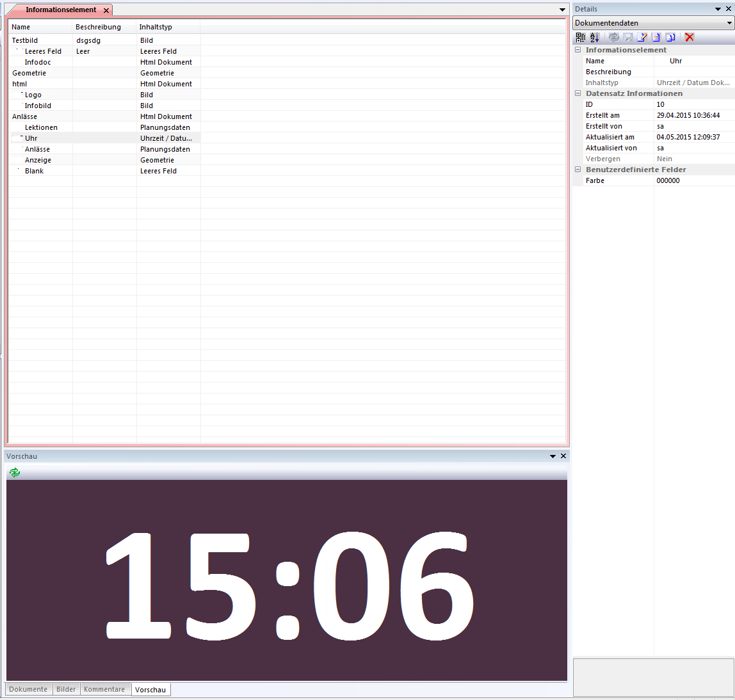Switch to the Bilder tab
This screenshot has height=700, width=735.
click(x=66, y=689)
